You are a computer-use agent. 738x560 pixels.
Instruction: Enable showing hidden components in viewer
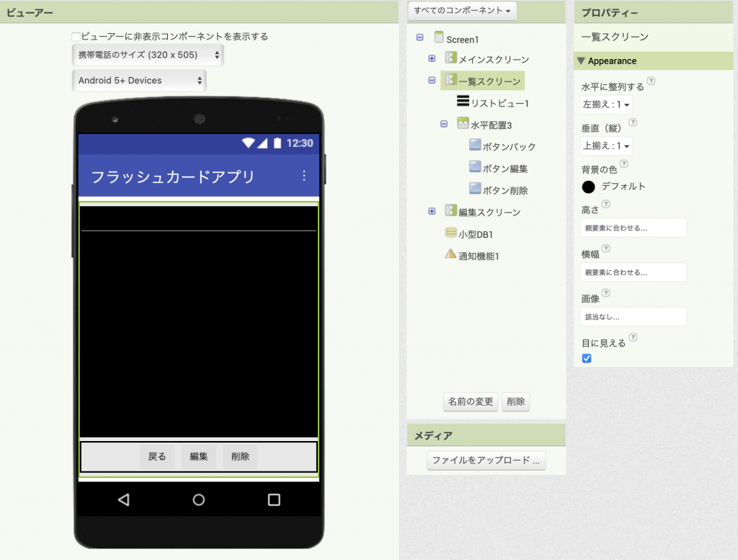[x=76, y=37]
